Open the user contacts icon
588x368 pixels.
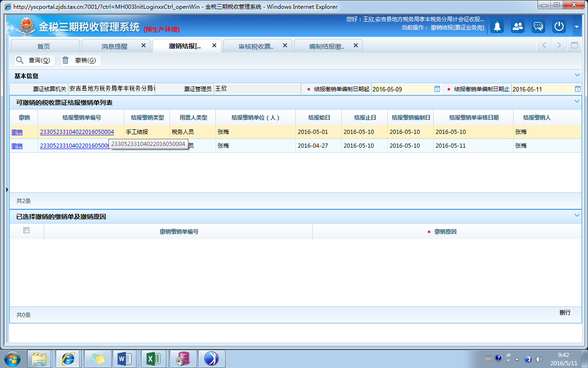(517, 27)
